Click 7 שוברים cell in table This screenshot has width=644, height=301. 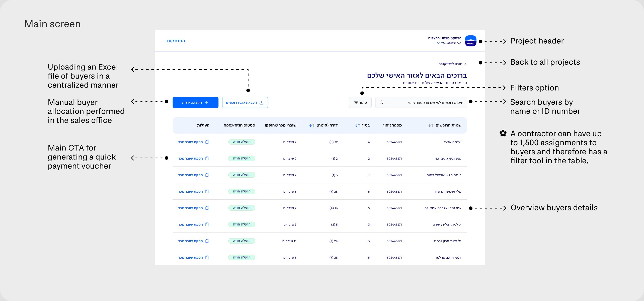[x=290, y=224]
